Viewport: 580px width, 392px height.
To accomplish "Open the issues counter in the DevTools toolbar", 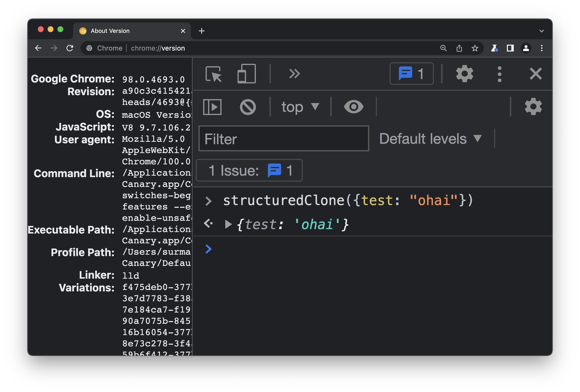I will click(411, 73).
